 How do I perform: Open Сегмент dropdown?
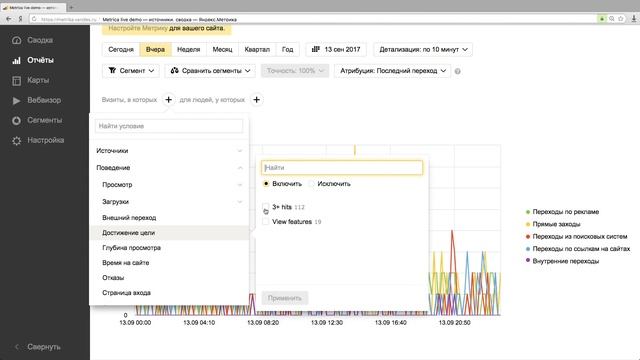[131, 71]
